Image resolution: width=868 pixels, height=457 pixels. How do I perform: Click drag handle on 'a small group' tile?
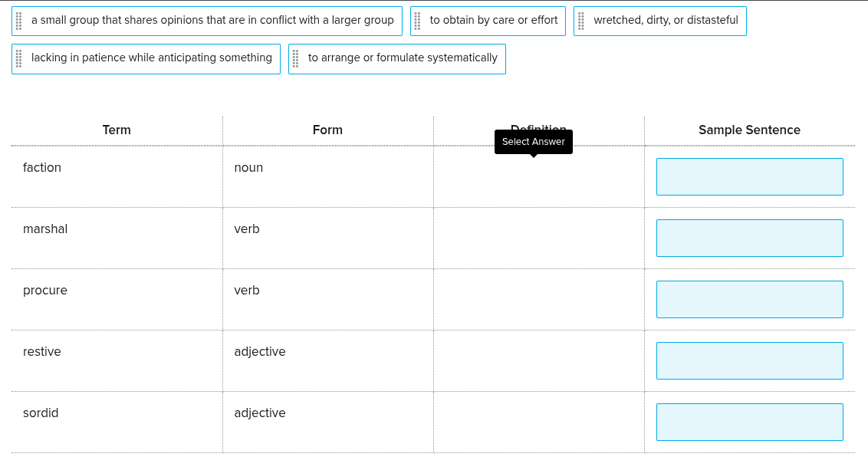click(x=18, y=21)
